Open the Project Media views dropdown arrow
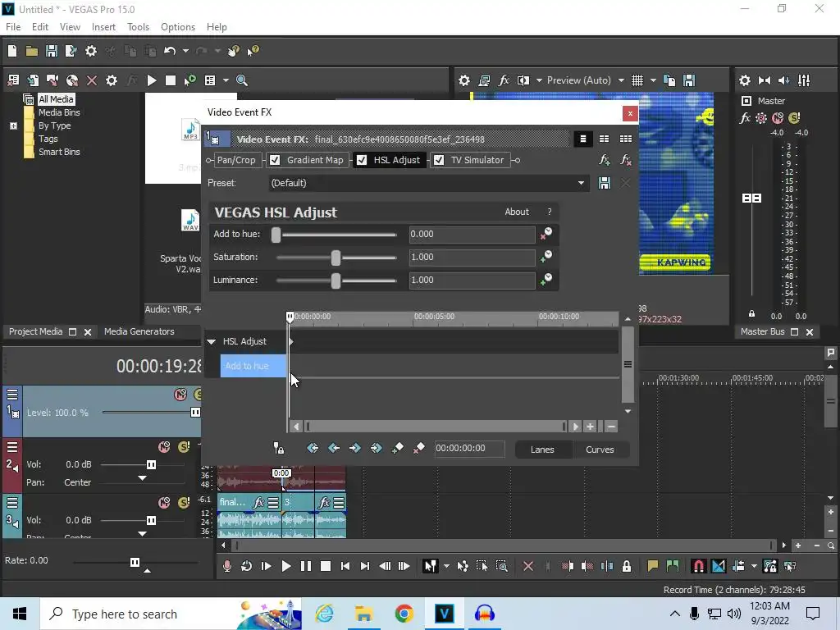This screenshot has height=630, width=840. point(226,80)
